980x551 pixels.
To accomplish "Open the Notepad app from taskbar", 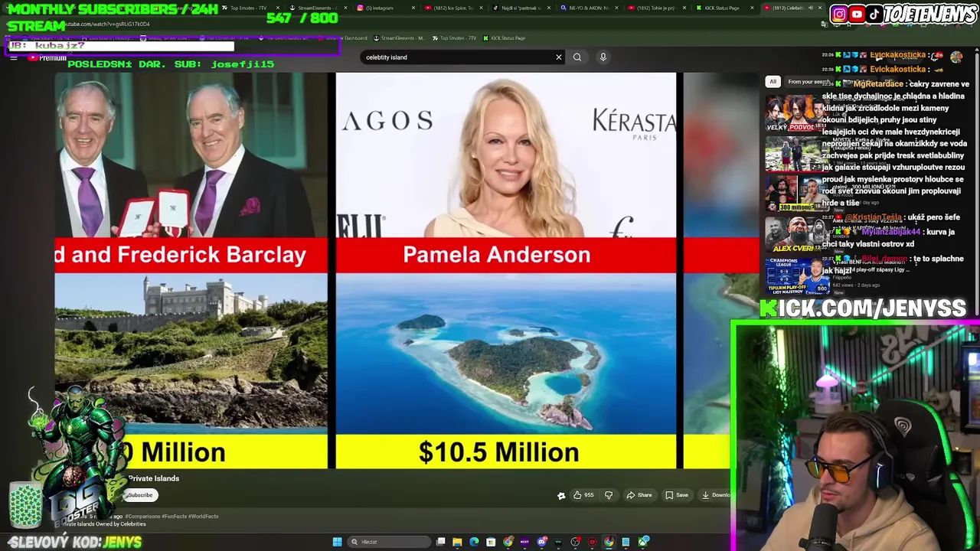I will [x=626, y=542].
